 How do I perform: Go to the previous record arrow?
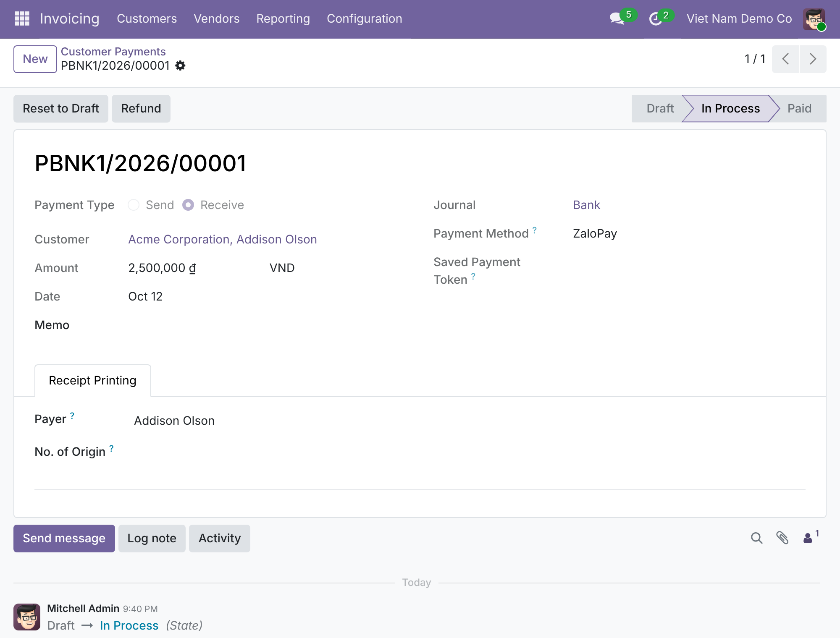pyautogui.click(x=785, y=59)
